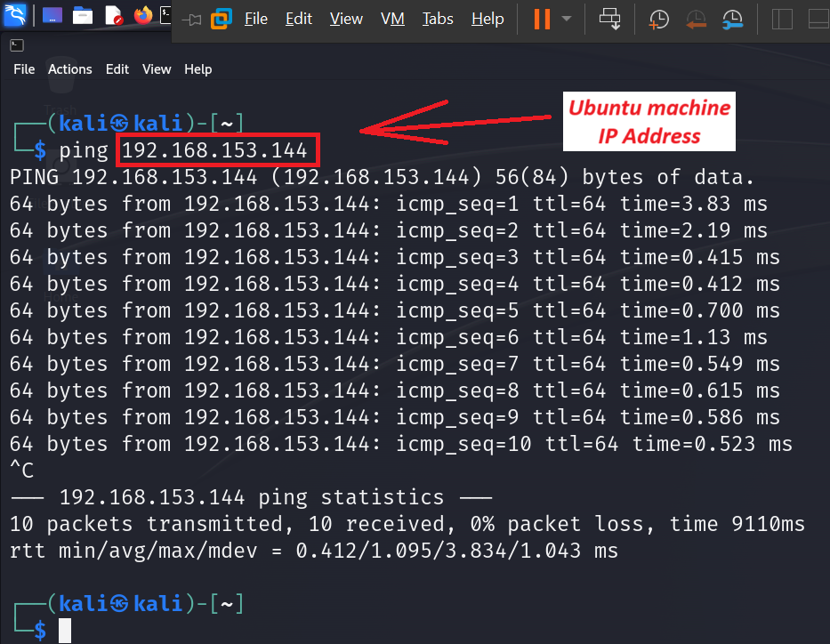Show the desktop via panel icon
This screenshot has width=830, height=644.
pyautogui.click(x=52, y=16)
